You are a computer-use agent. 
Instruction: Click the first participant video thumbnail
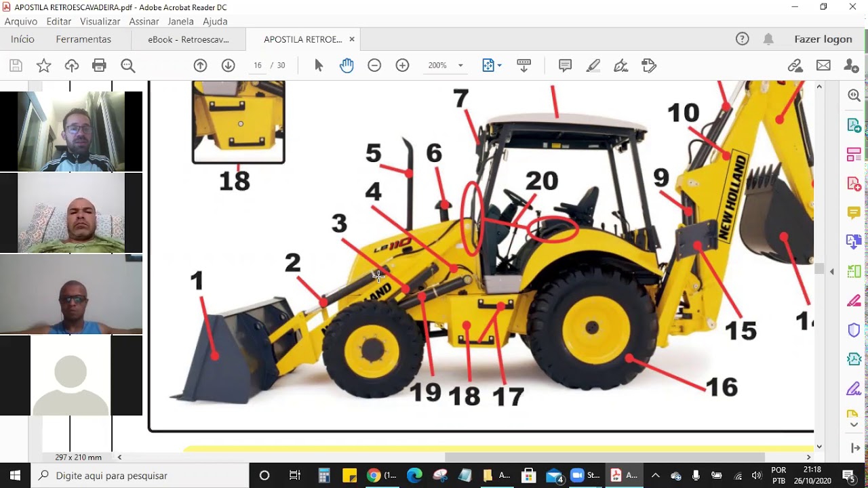coord(71,131)
